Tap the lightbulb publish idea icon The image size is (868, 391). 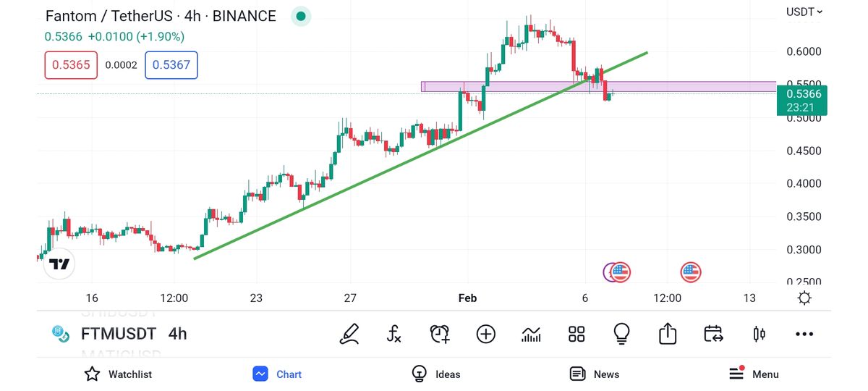pos(621,334)
